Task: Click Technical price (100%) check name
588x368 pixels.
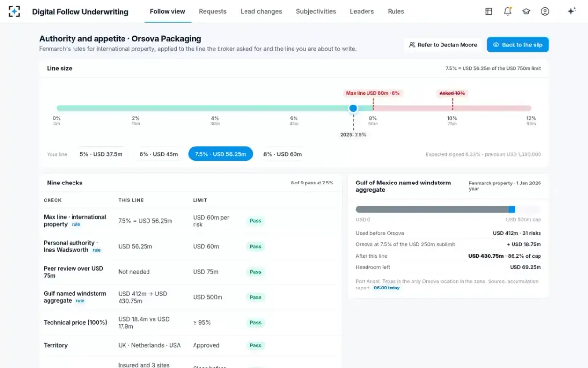Action: [x=75, y=323]
